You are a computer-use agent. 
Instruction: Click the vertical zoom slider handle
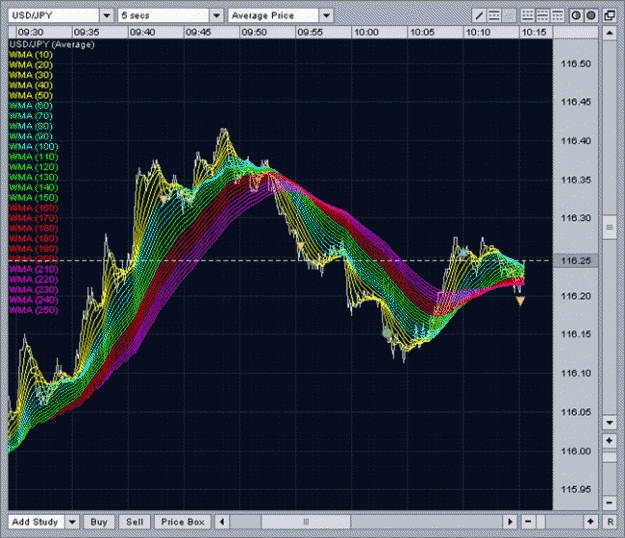pos(609,457)
